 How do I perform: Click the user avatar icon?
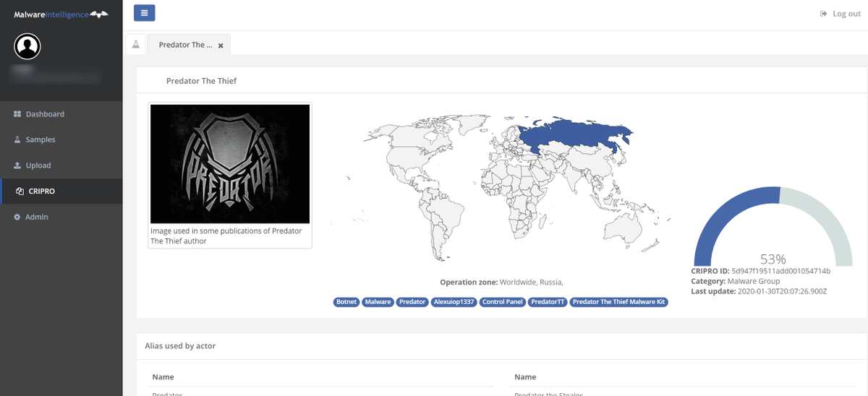27,47
